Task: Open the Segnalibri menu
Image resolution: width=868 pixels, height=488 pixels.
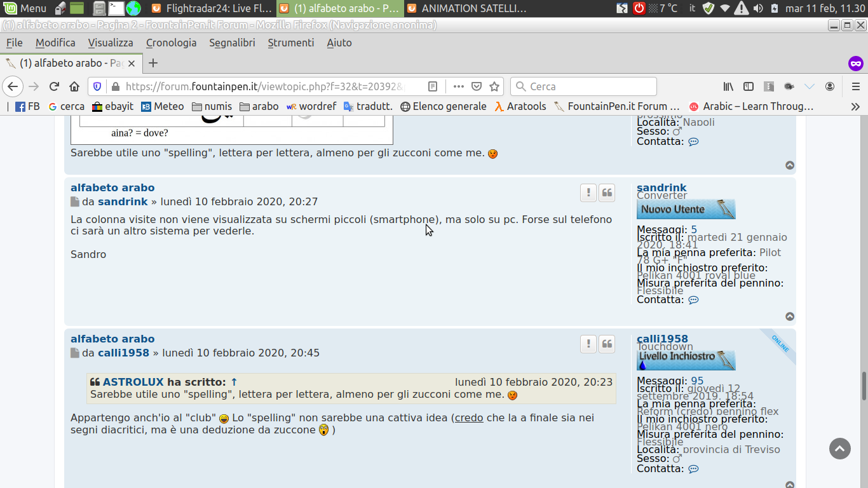Action: tap(232, 43)
